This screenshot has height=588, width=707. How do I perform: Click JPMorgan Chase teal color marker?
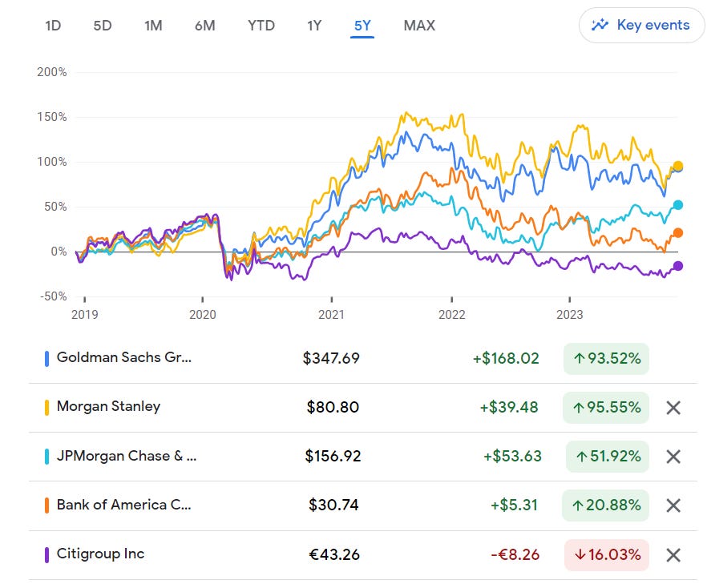coord(46,457)
